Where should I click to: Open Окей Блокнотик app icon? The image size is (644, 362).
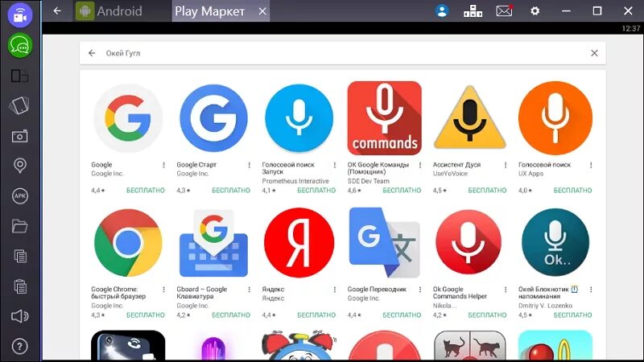pos(555,242)
